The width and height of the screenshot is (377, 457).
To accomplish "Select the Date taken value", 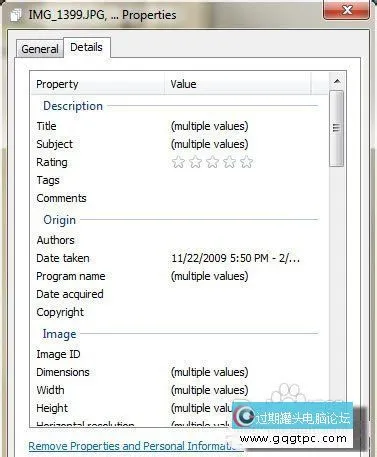I will coord(236,258).
